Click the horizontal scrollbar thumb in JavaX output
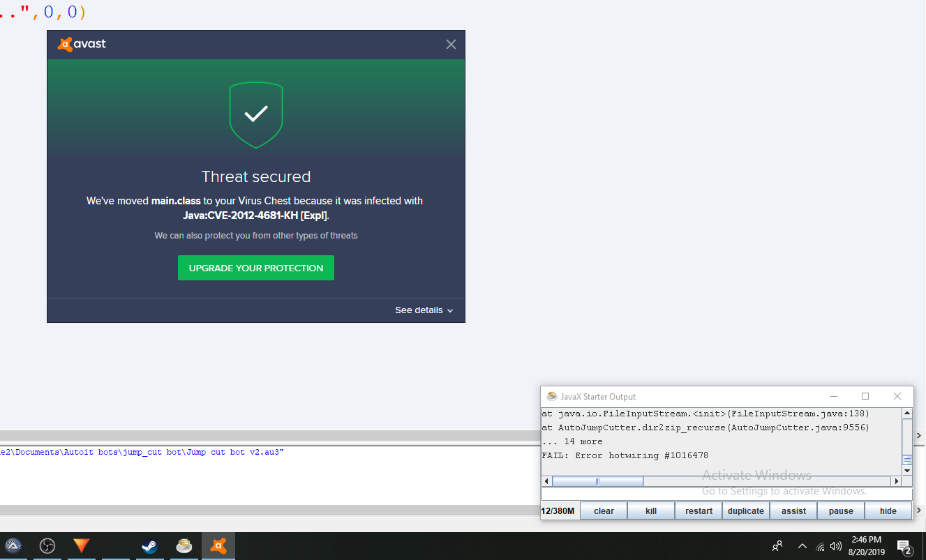 (597, 481)
